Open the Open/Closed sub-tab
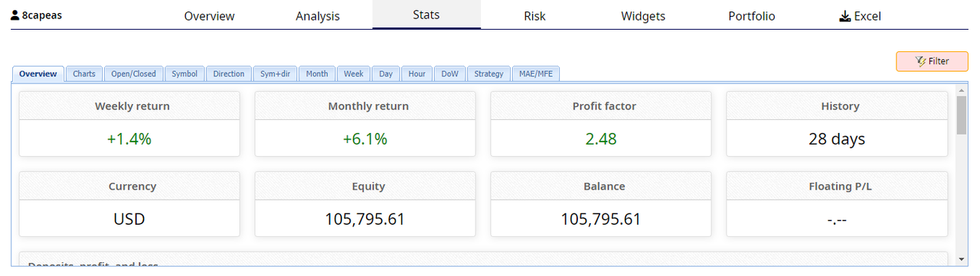This screenshot has height=276, width=980. click(133, 74)
